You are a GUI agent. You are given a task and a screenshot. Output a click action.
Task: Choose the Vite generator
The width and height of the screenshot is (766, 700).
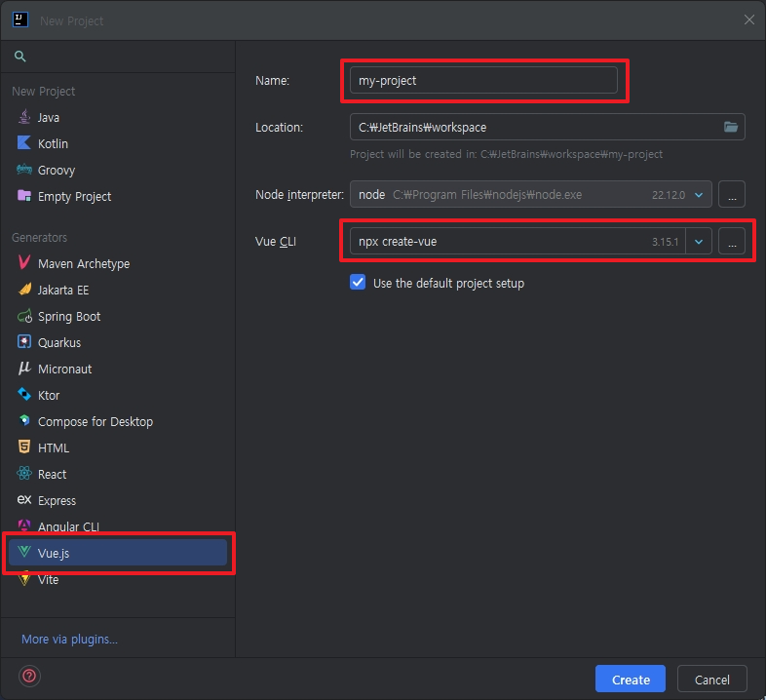point(118,580)
